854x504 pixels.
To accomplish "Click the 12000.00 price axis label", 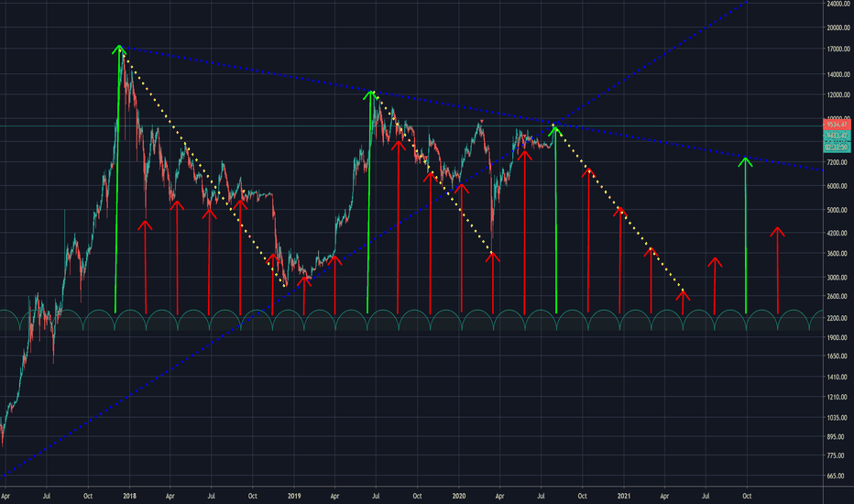I will click(x=838, y=95).
